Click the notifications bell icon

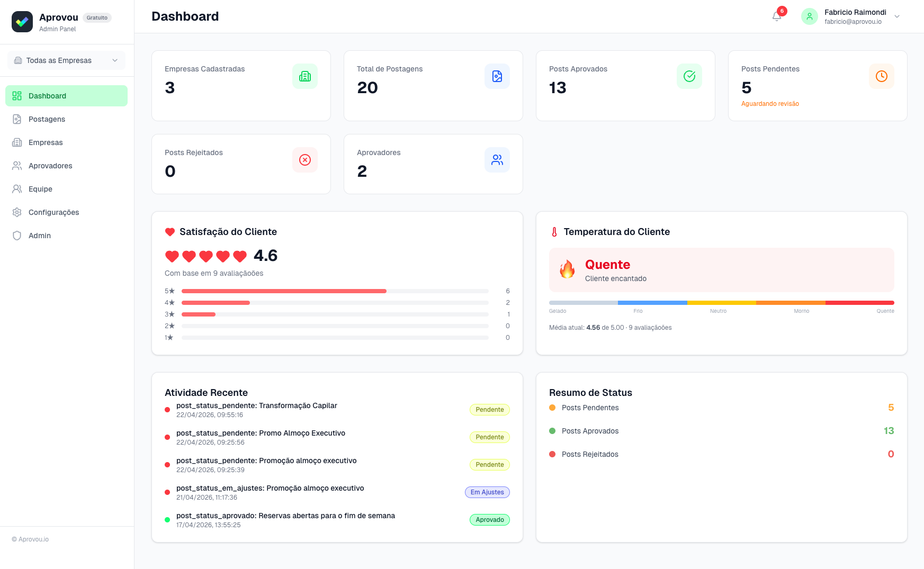coord(776,16)
